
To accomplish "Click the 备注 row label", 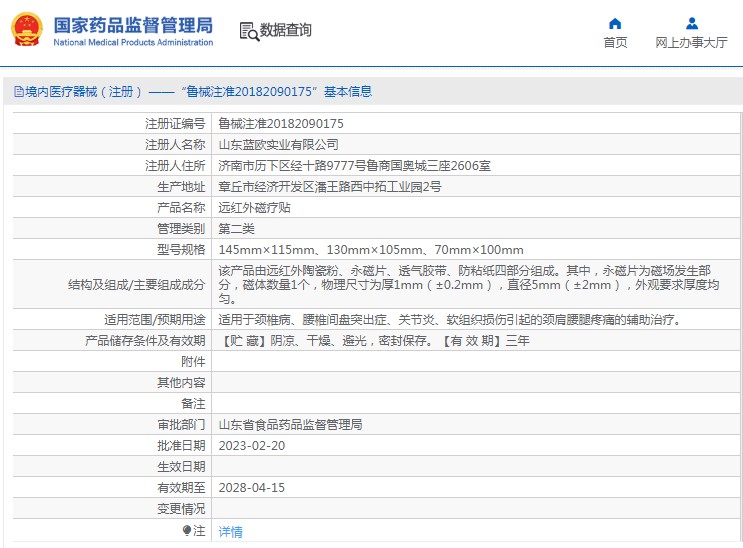I will click(193, 403).
